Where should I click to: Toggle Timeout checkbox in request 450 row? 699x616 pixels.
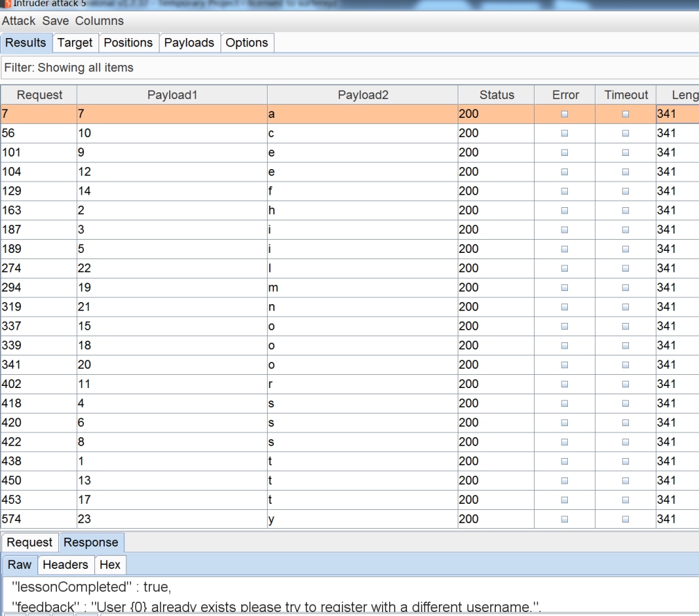click(x=625, y=481)
